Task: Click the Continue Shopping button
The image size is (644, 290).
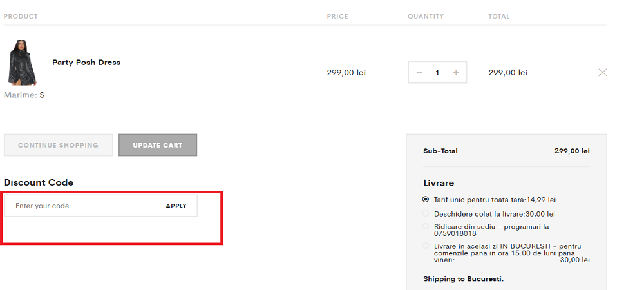Action: tap(58, 145)
